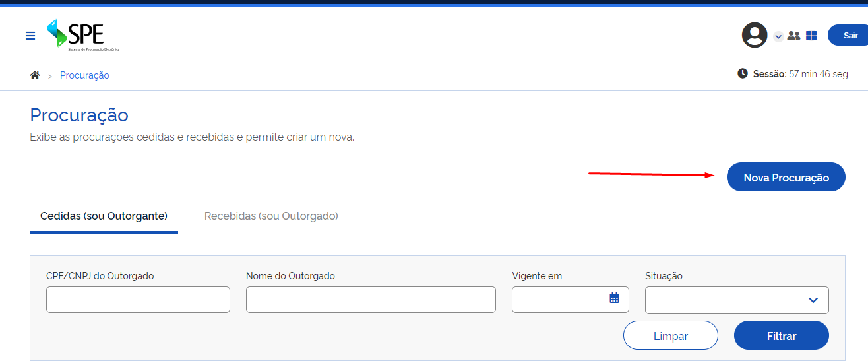Viewport: 868px width, 361px height.
Task: Switch to Cedidas (sou Outorgante) tab
Action: point(104,216)
